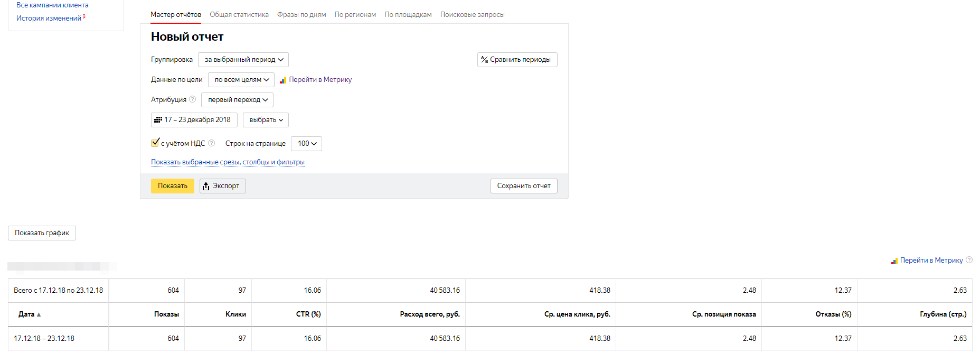Open the Данные по цели dropdown
The width and height of the screenshot is (980, 362).
coord(241,80)
